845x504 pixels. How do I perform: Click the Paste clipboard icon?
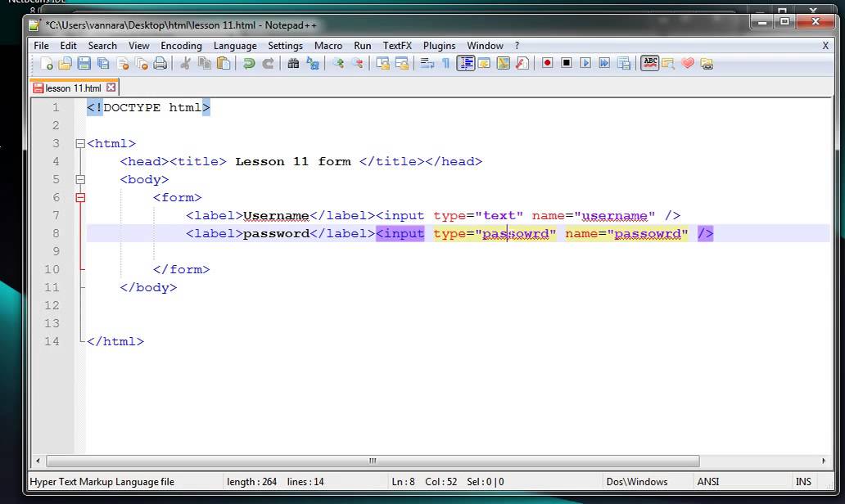[224, 64]
